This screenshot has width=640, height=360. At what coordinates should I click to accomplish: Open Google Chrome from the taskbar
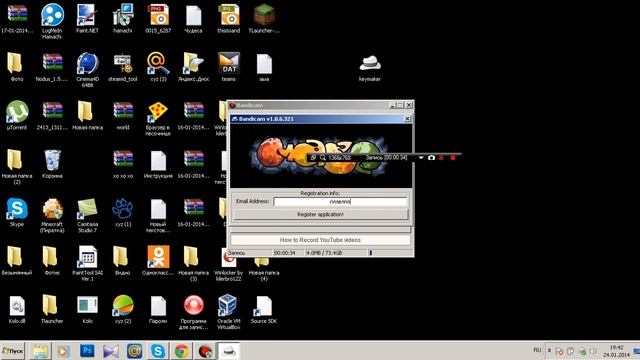(x=182, y=351)
